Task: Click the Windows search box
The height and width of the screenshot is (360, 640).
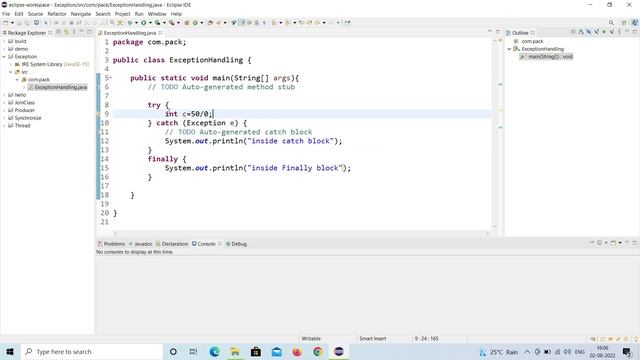Action: coord(91,351)
